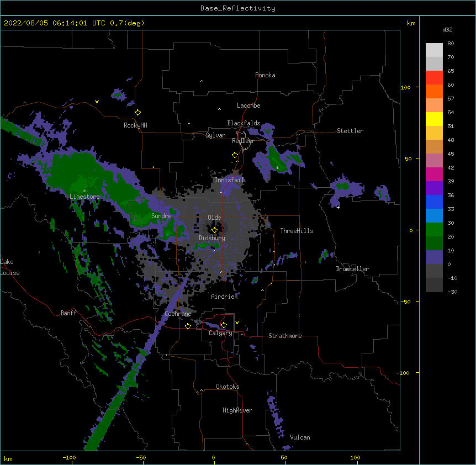Click the HighRiver label
Image resolution: width=476 pixels, height=465 pixels.
pos(237,410)
